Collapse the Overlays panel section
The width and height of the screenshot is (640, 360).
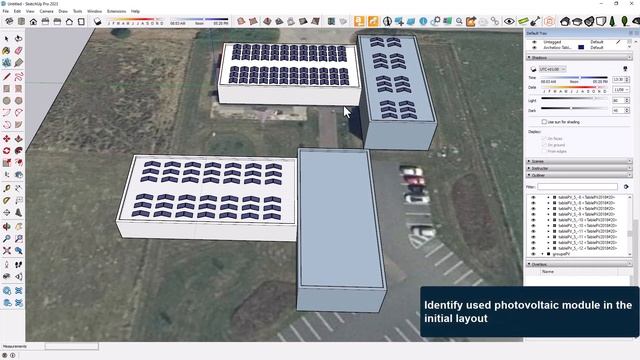[580, 264]
